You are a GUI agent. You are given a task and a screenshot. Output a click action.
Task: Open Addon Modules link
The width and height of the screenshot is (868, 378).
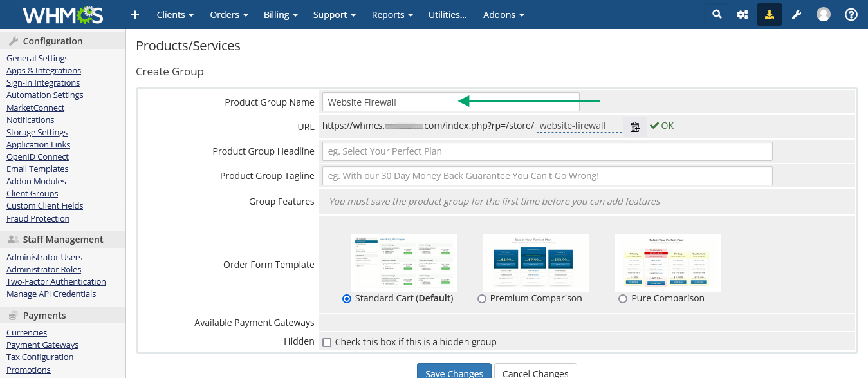point(36,181)
